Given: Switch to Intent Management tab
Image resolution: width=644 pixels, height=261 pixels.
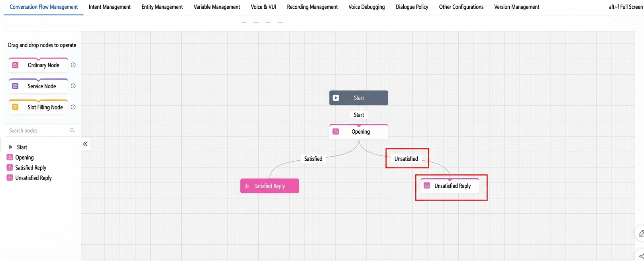Looking at the screenshot, I should click(110, 7).
